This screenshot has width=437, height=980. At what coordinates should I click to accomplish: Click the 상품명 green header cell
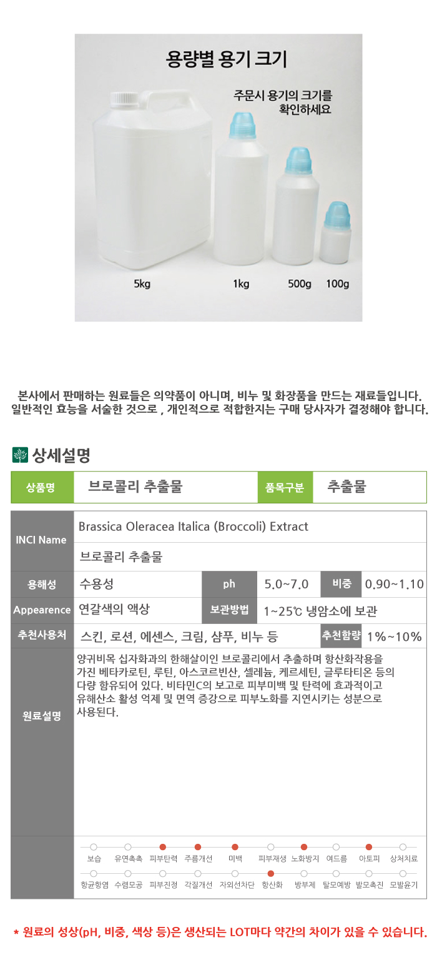(42, 487)
